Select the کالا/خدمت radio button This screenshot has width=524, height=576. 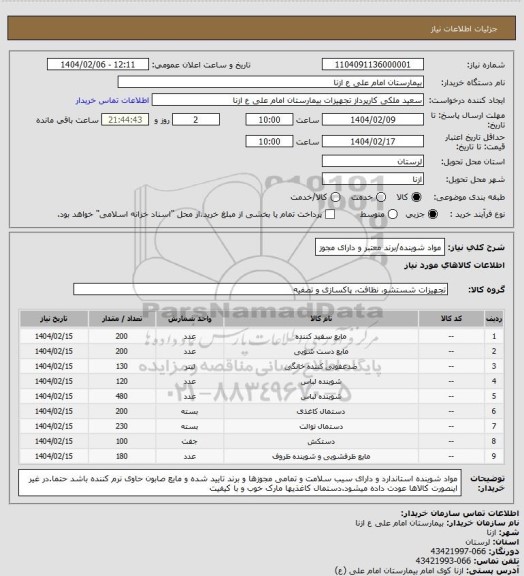[x=335, y=197]
